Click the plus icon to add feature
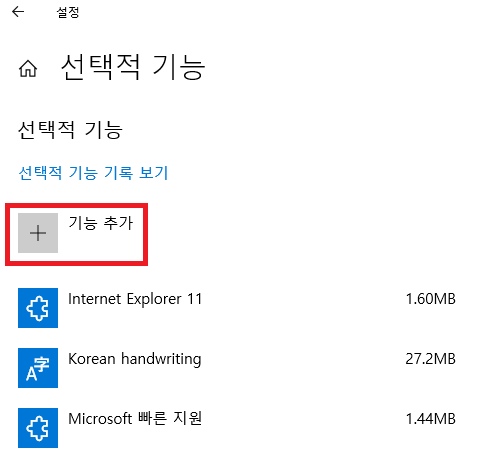484x458 pixels. 38,233
